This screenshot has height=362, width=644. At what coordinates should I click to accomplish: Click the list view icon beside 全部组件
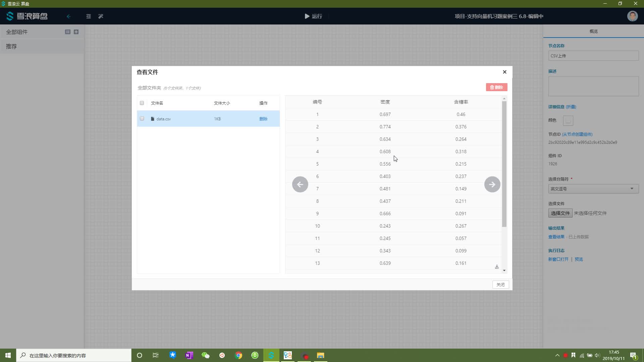click(67, 32)
